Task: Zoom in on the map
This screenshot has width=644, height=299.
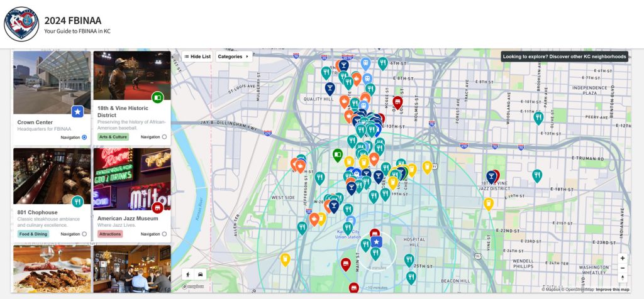Action: pos(622,258)
